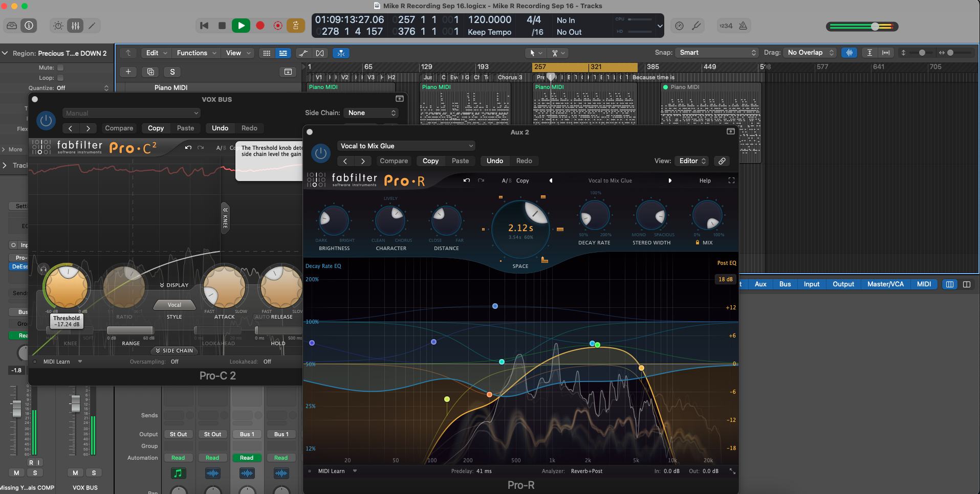Open the View menu in the Tracks area
Image resolution: width=980 pixels, height=494 pixels.
coord(239,53)
